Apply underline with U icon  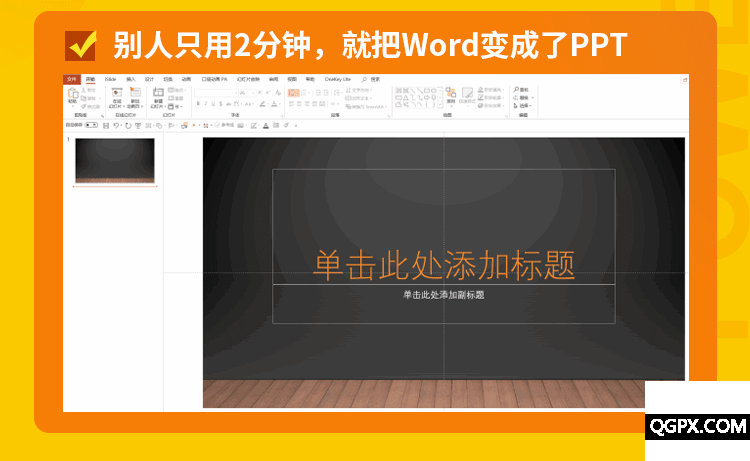[213, 103]
